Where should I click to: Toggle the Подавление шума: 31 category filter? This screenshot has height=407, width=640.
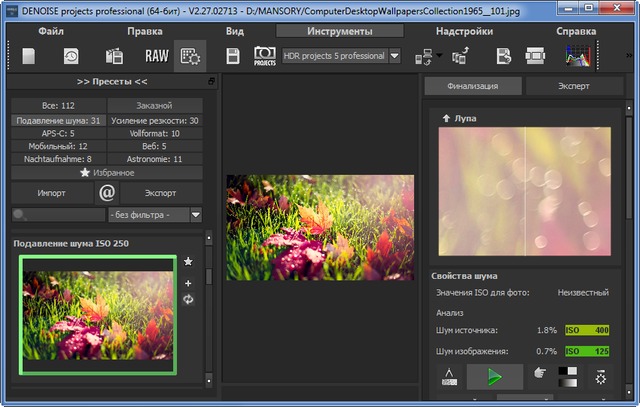57,120
